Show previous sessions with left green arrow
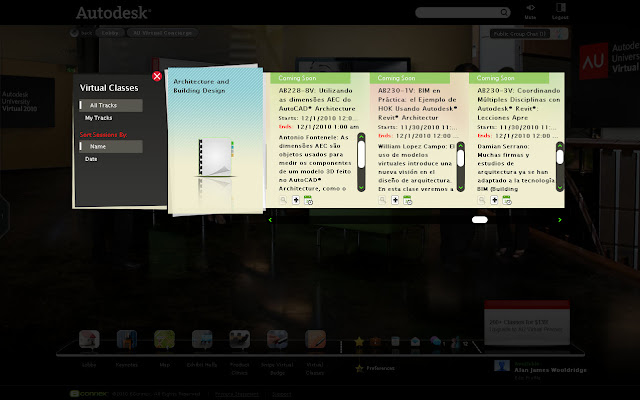The image size is (640, 400). 270,220
